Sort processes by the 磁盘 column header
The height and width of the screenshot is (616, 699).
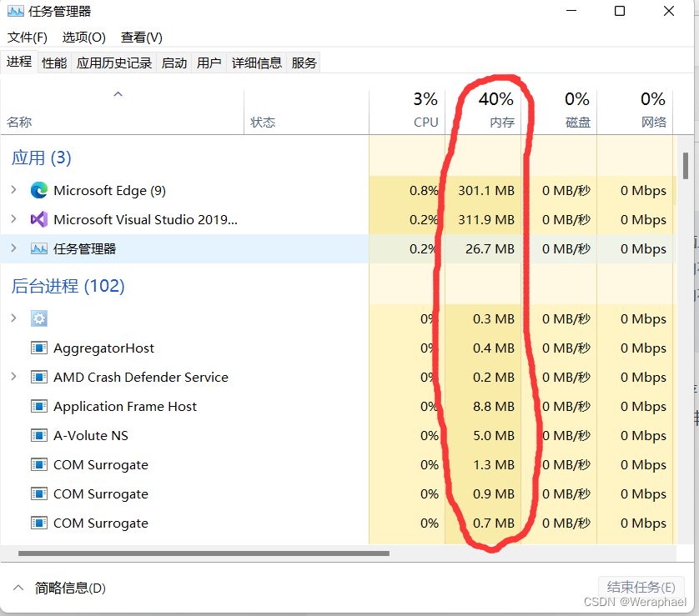[x=559, y=111]
